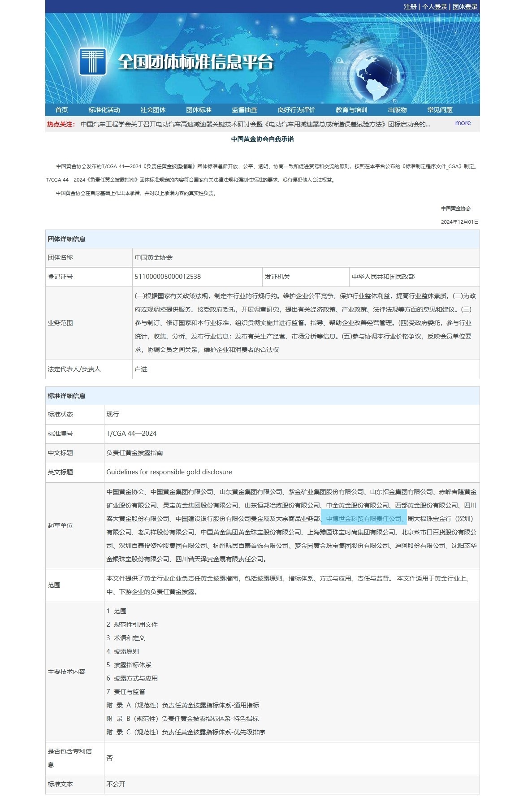532x798 pixels.
Task: Click the 全国团体标准信息平台 banner title
Action: point(195,62)
